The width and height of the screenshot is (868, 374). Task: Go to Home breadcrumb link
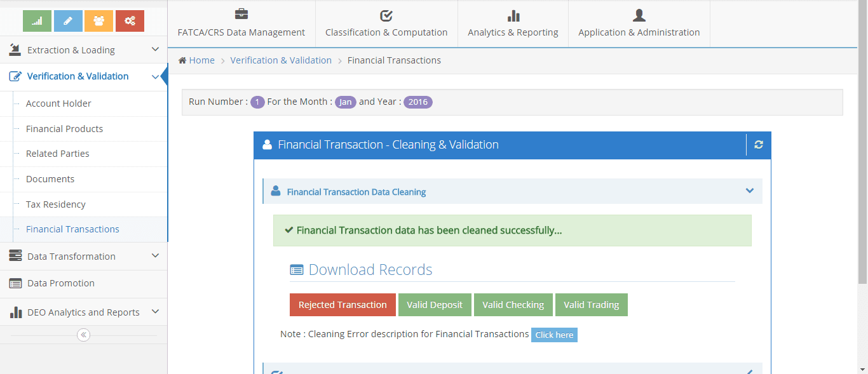coord(201,60)
